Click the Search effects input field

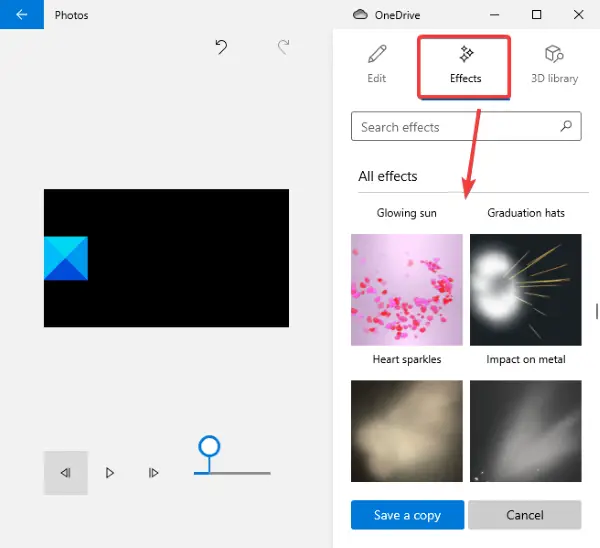pos(466,126)
